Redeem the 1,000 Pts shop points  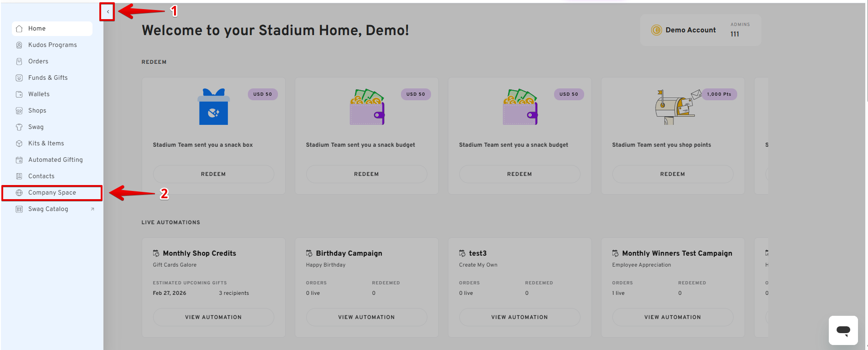pos(673,174)
